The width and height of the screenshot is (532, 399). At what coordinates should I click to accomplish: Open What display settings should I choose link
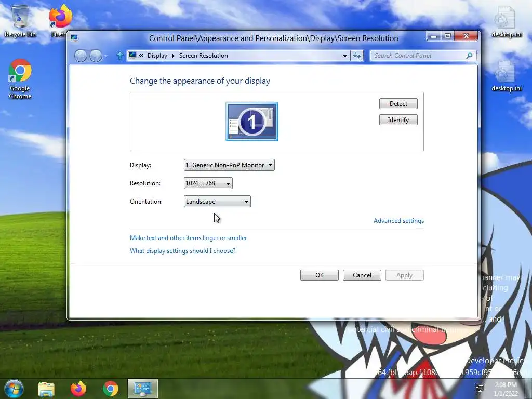pos(182,251)
